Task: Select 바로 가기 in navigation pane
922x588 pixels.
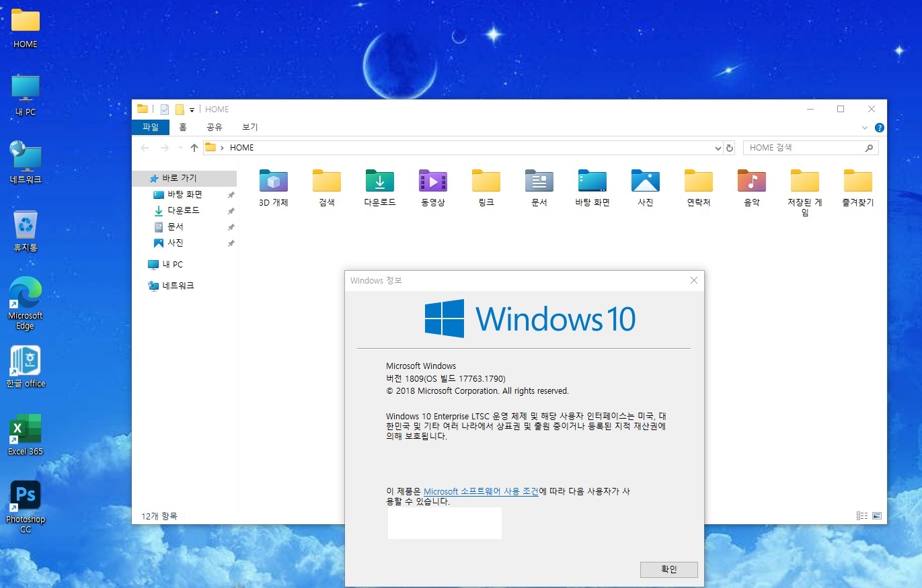Action: point(185,178)
